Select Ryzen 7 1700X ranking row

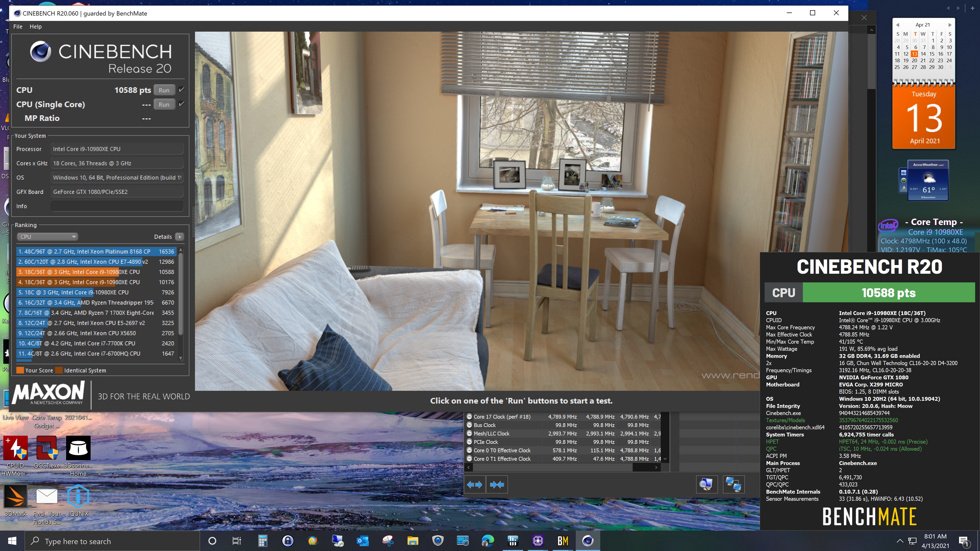click(96, 312)
